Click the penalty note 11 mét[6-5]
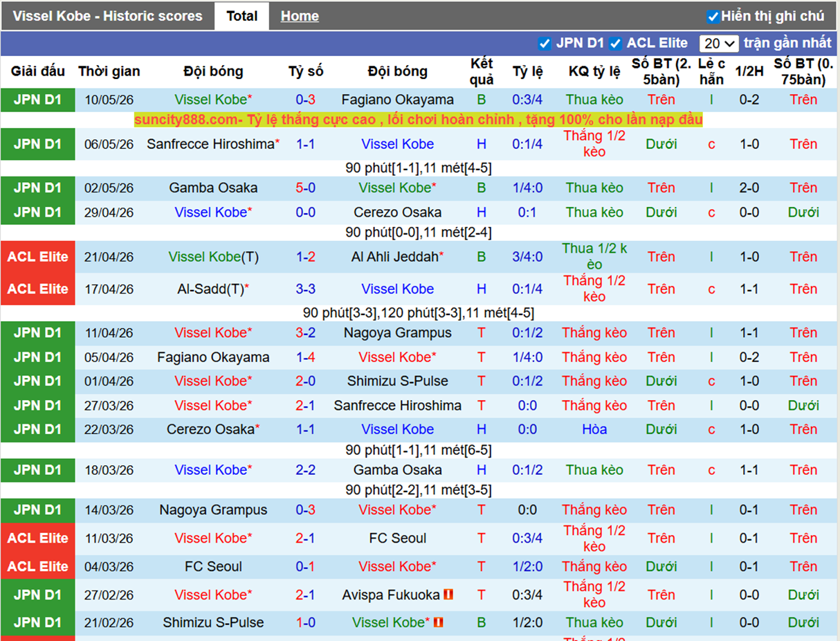The image size is (840, 641). tap(457, 450)
